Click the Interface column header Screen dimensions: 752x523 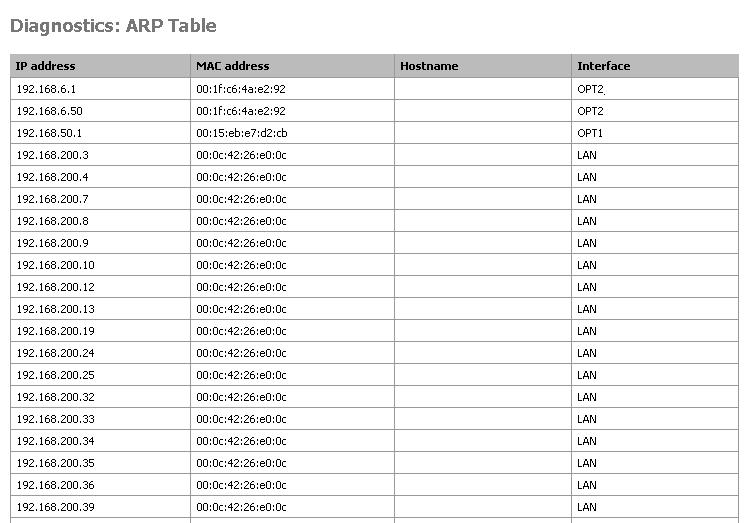click(x=604, y=66)
